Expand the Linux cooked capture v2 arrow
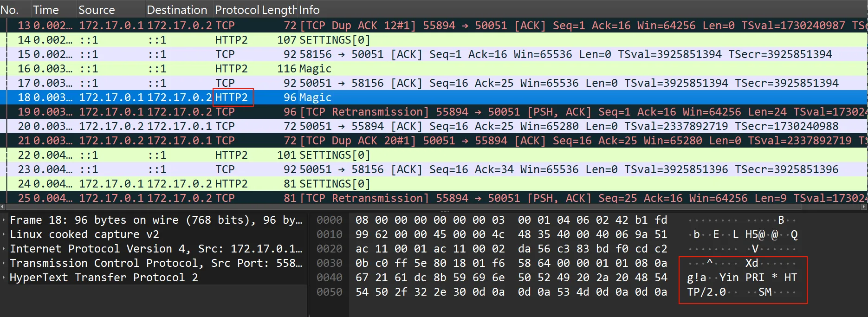This screenshot has width=868, height=317. click(4, 234)
